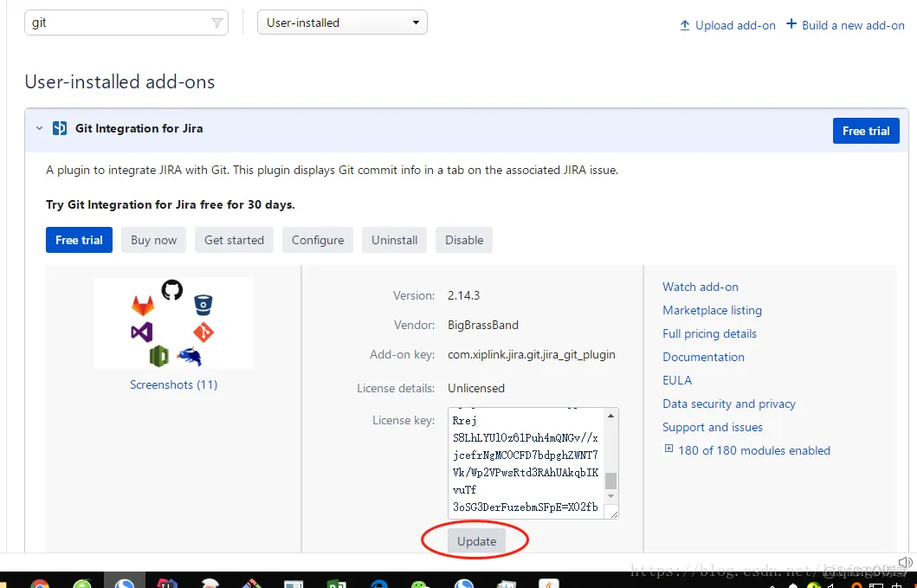Click the Uninstall button

tap(394, 240)
